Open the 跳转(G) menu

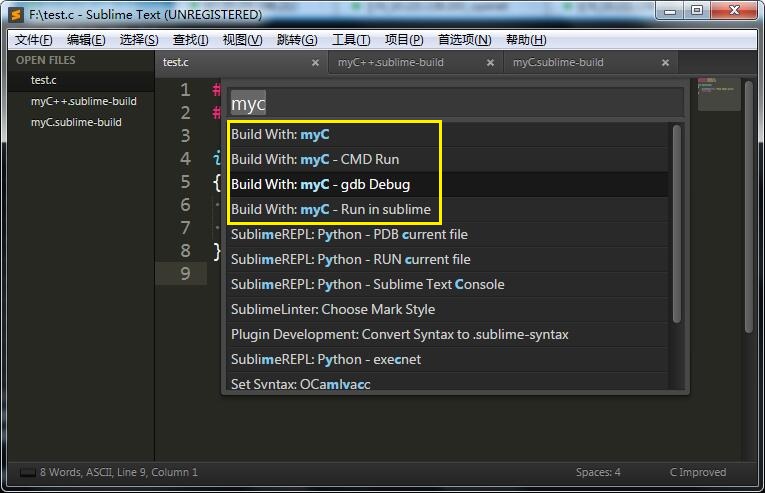click(297, 40)
